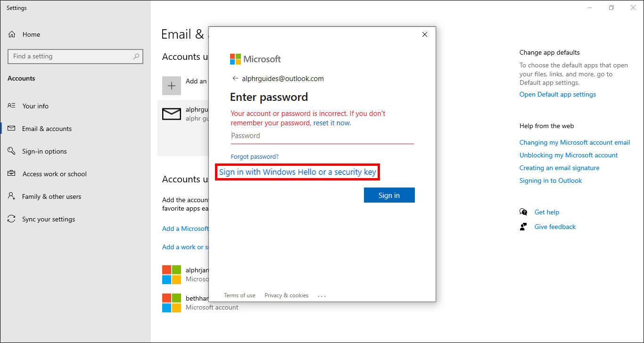Image resolution: width=644 pixels, height=343 pixels.
Task: Click the Find a setting search box
Action: 75,56
